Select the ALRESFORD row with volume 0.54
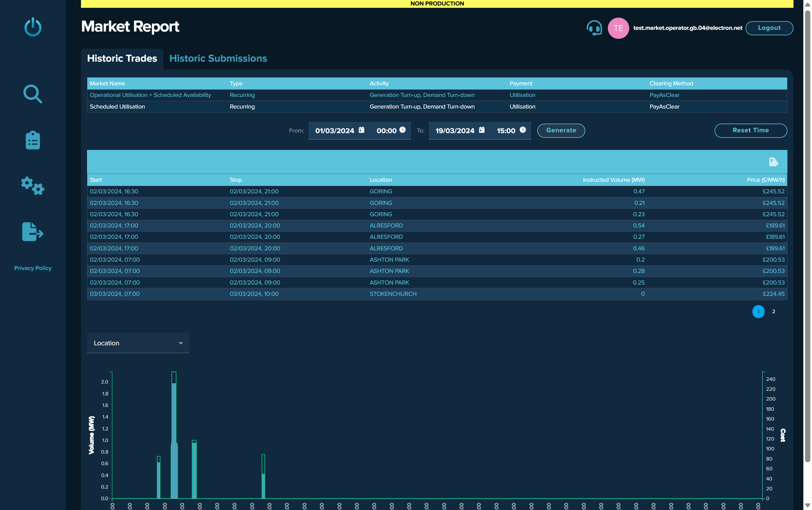The image size is (812, 510). point(437,226)
